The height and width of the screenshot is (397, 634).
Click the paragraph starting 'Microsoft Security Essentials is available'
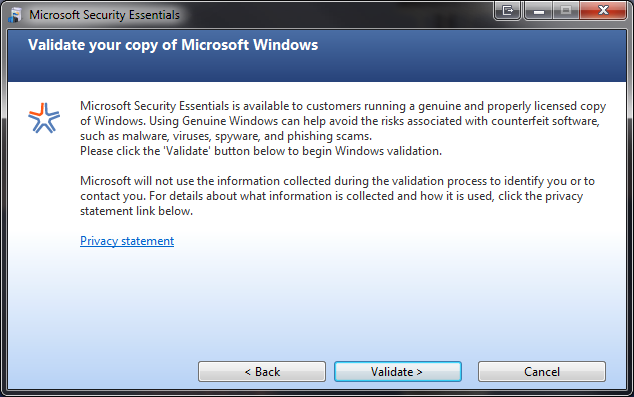(x=343, y=121)
